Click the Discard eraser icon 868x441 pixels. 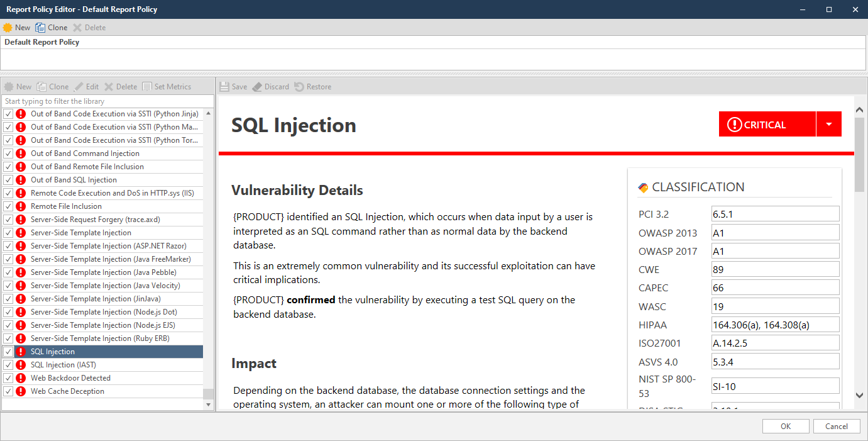point(257,87)
